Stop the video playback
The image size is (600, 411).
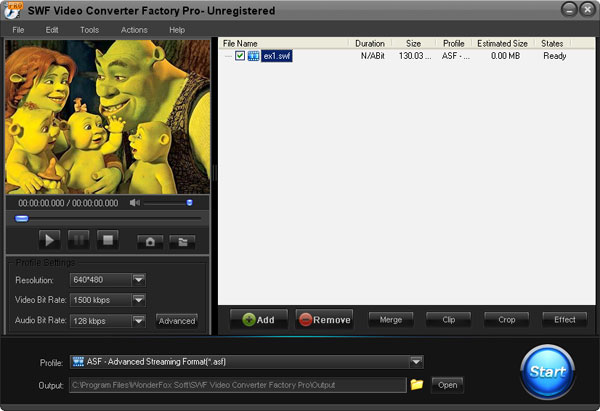coord(108,240)
